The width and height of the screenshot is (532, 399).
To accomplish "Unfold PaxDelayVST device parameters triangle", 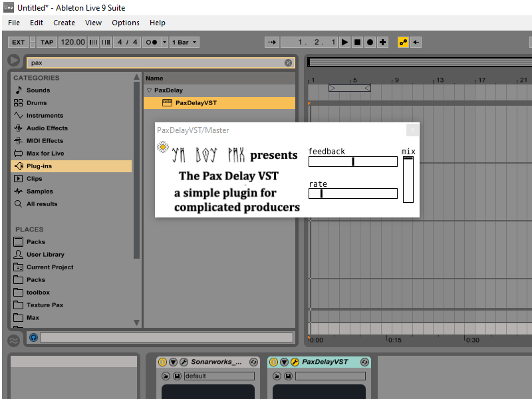I will (284, 362).
